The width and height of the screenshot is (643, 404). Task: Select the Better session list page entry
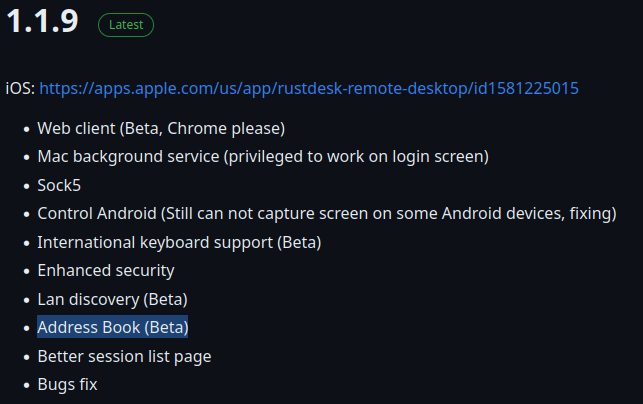click(x=124, y=356)
